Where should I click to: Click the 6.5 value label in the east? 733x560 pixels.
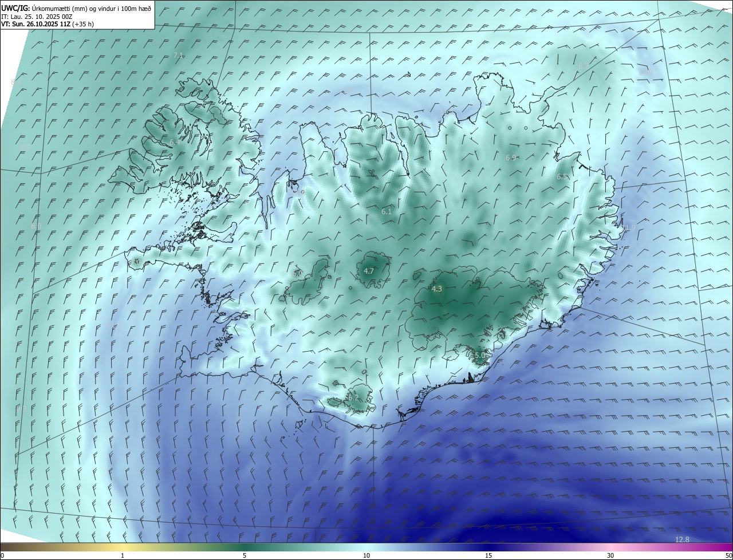click(x=562, y=177)
